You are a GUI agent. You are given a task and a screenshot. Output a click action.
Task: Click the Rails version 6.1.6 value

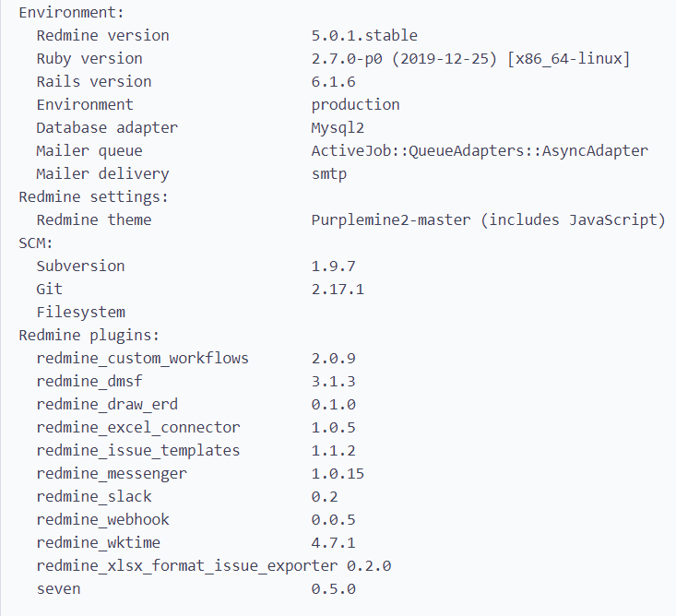coord(333,81)
